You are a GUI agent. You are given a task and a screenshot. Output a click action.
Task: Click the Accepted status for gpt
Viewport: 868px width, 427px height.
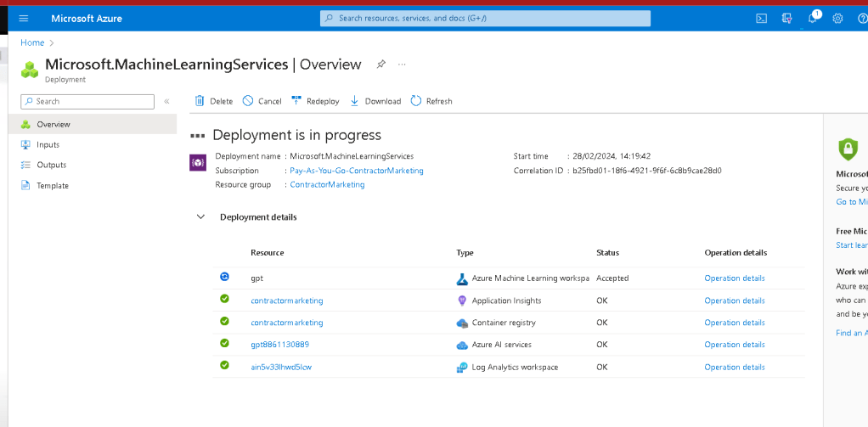tap(612, 278)
